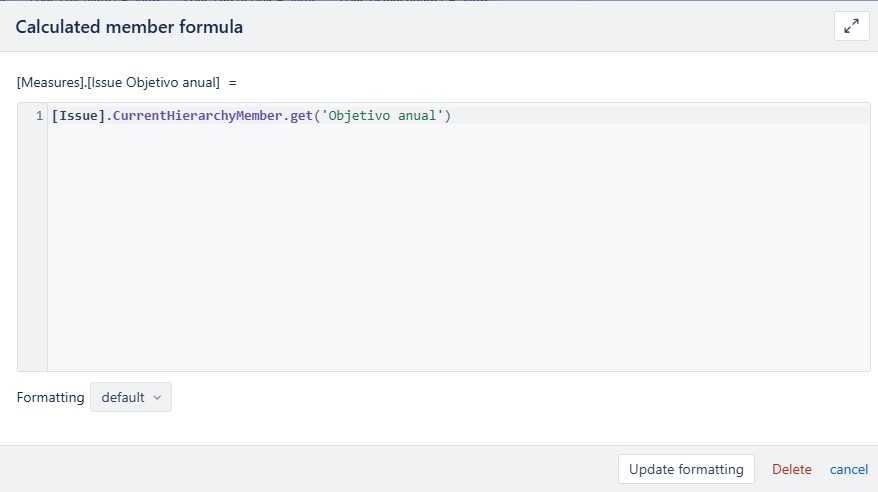Click the line number 1 gutter

click(39, 116)
